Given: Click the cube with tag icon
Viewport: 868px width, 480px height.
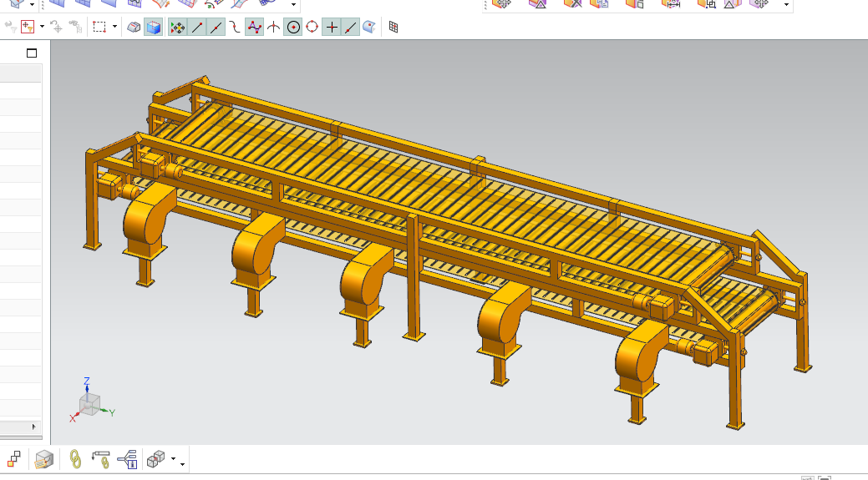Looking at the screenshot, I should point(43,459).
